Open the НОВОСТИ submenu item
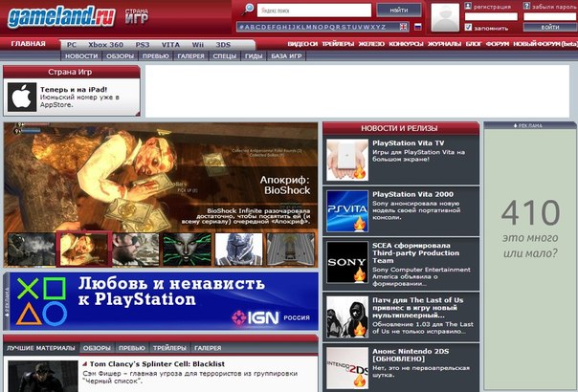This screenshot has height=392, width=578. pyautogui.click(x=81, y=56)
